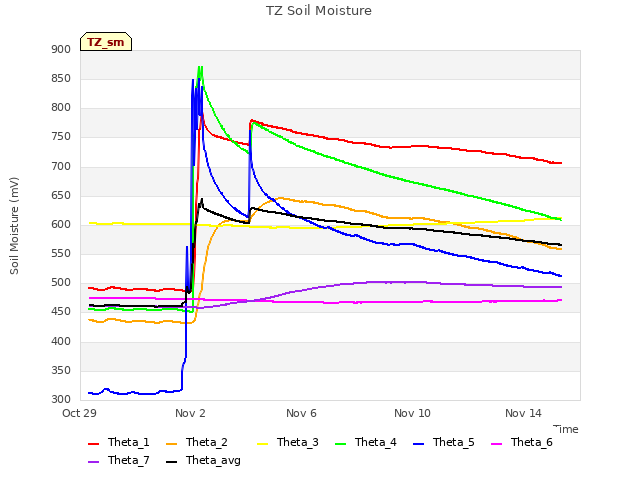Image resolution: width=640 pixels, height=480 pixels.
Task: Click the 400 y-axis tick label
Action: coord(61,341)
